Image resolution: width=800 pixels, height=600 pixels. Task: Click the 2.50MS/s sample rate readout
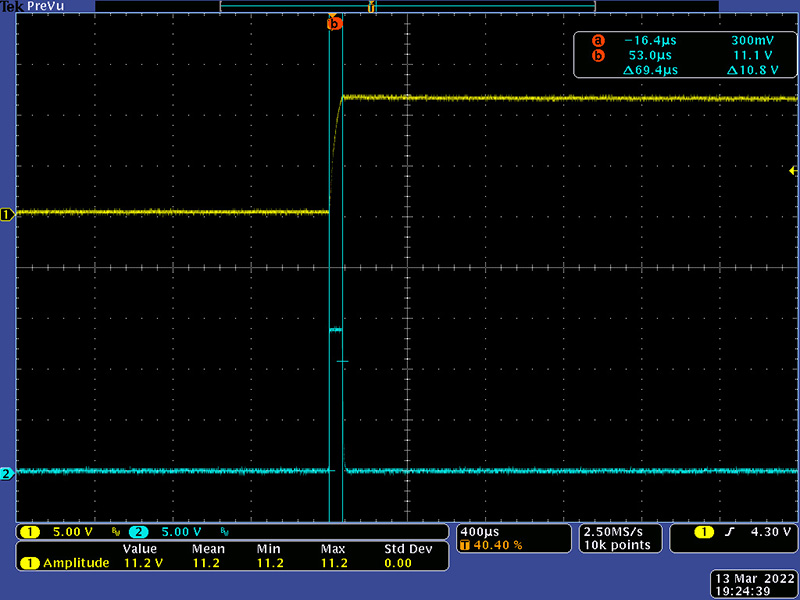(x=616, y=531)
